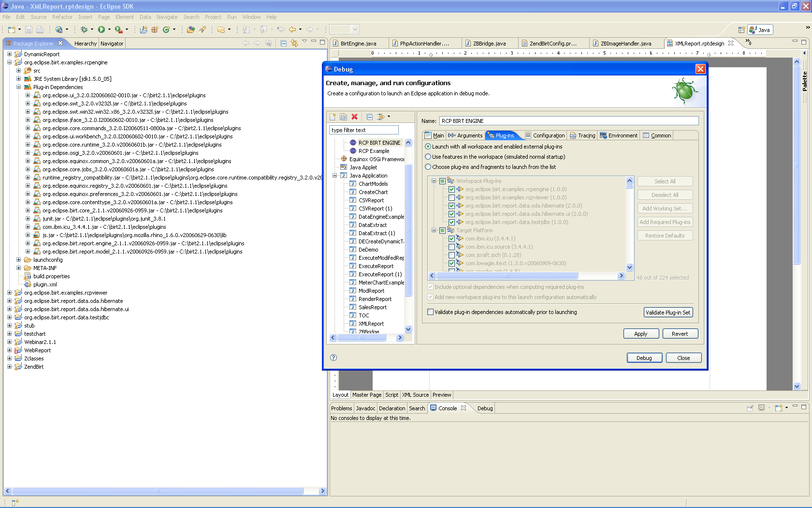
Task: Expand the src folder in Package Explorer
Action: coord(18,71)
